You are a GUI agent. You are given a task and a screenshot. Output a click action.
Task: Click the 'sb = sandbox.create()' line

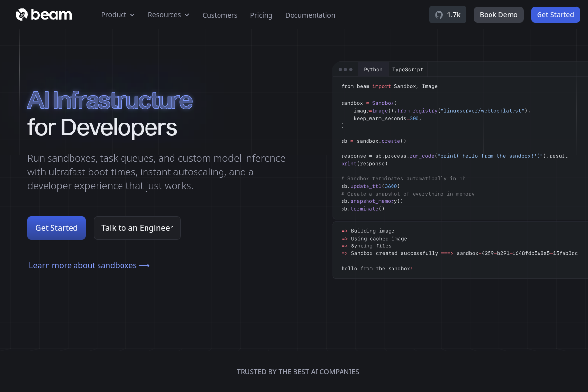click(x=374, y=141)
